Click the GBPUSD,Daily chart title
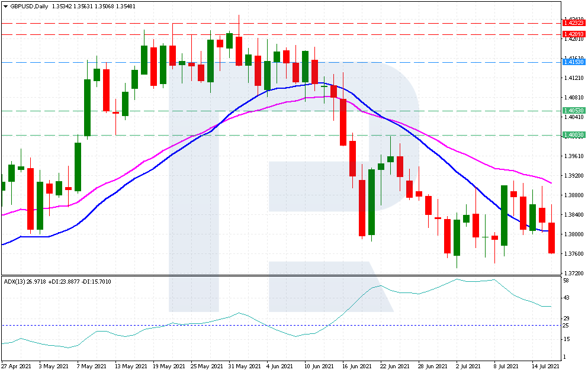 (x=30, y=7)
